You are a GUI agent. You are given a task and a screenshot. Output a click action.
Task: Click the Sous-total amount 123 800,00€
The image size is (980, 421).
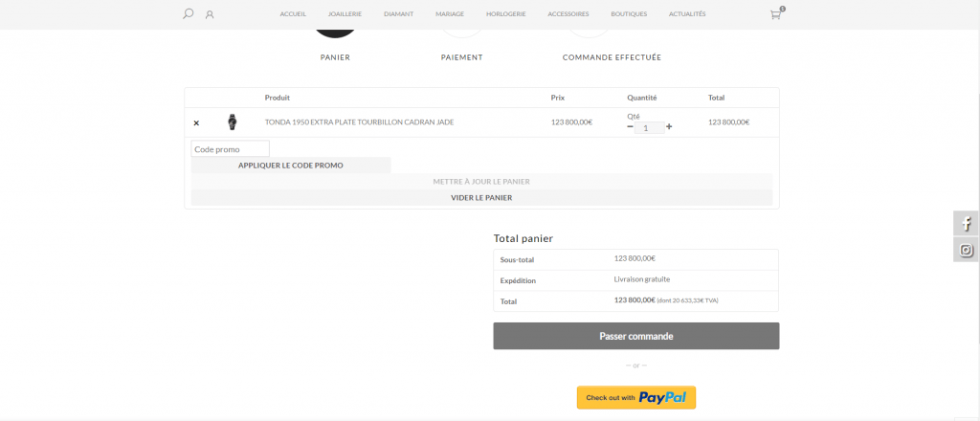635,258
